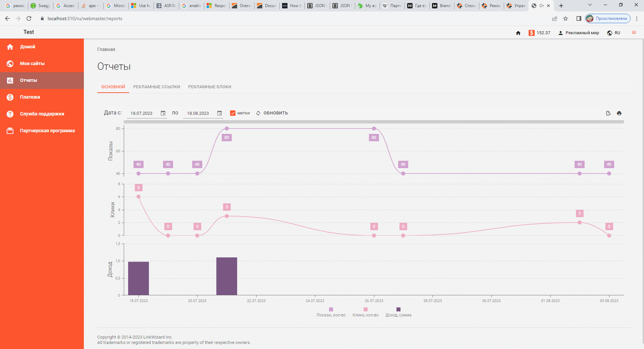Click the Доход, сумма legend color swatch
644x349 pixels.
coord(398,309)
